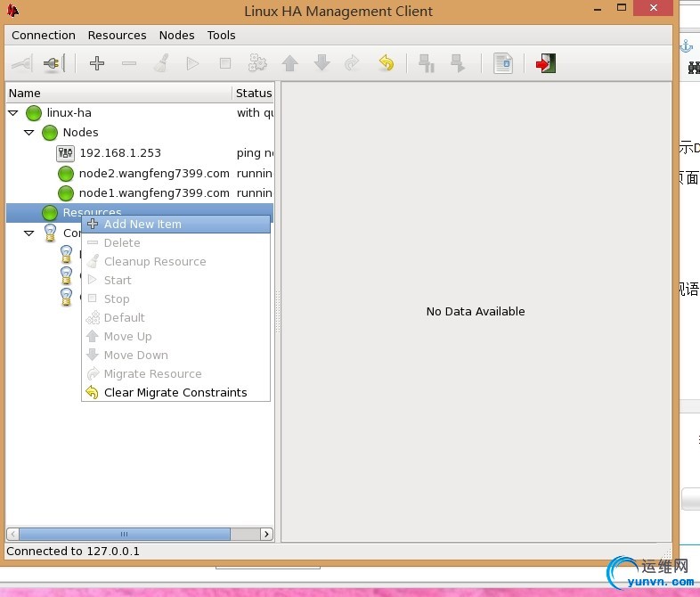The image size is (700, 597).
Task: Choose Clear Migrate Constraints in context menu
Action: tap(176, 392)
